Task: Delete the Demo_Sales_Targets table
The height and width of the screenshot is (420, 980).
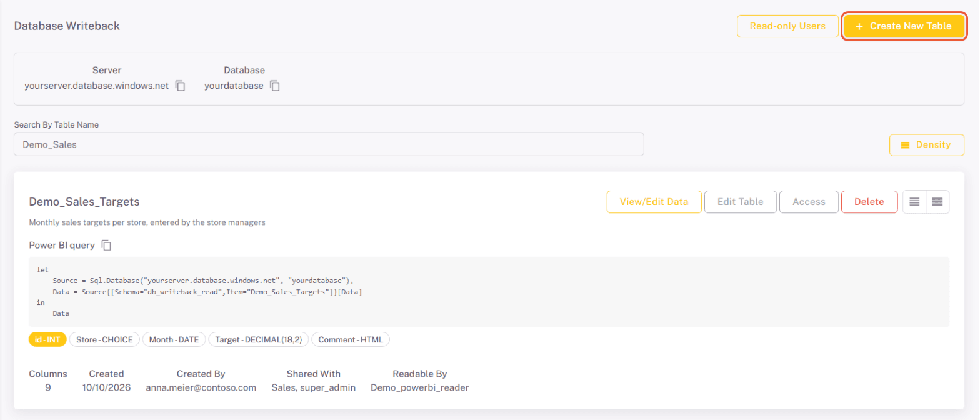Action: pyautogui.click(x=869, y=202)
